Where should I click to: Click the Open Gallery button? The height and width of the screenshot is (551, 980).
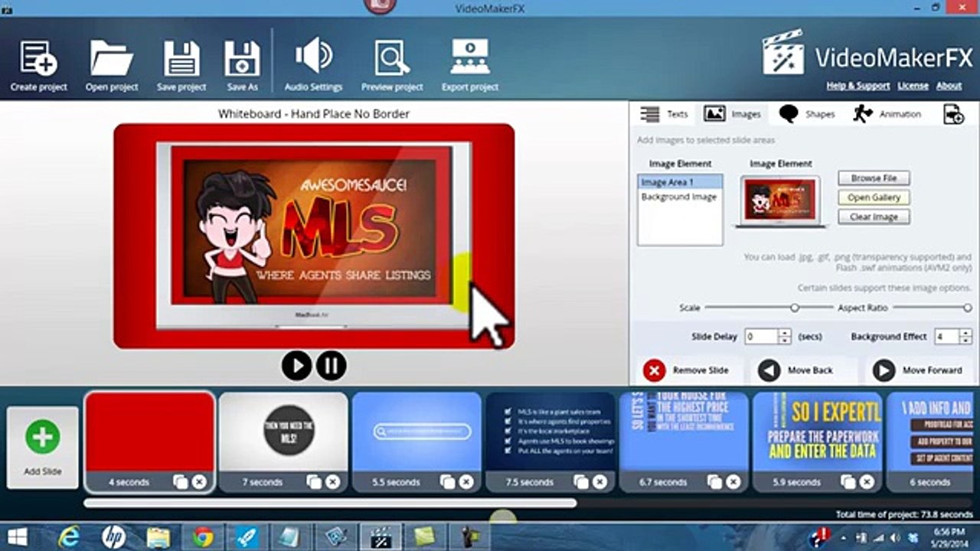pyautogui.click(x=874, y=197)
